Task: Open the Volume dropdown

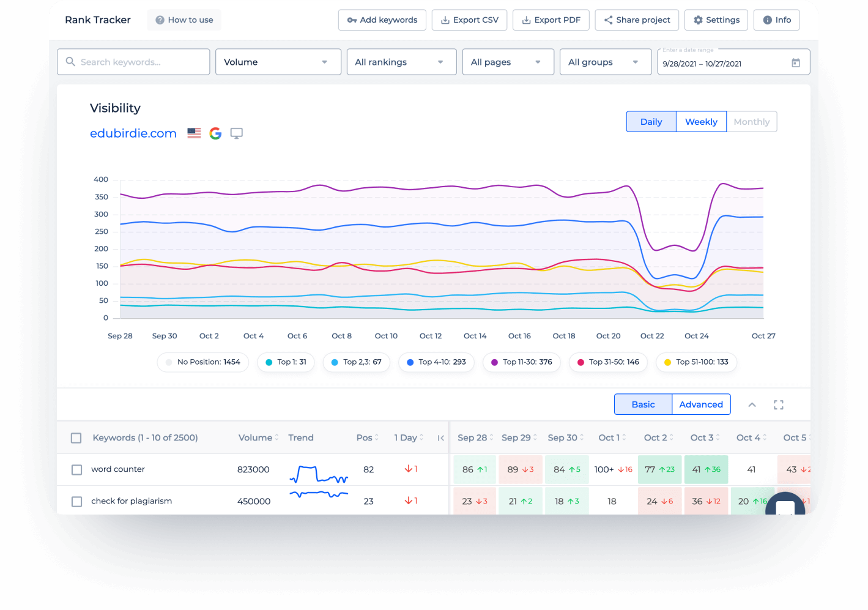Action: 278,62
